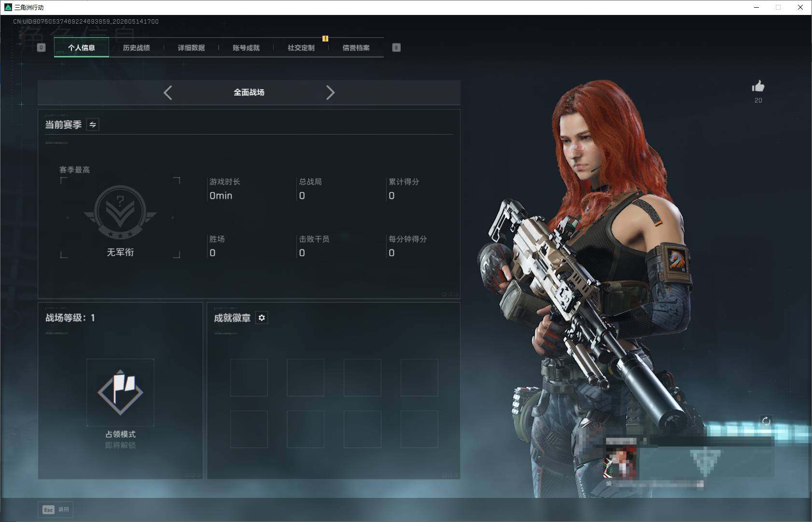Screen dimensions: 812x522
Task: Click the rotate character refresh icon
Action: pyautogui.click(x=766, y=421)
